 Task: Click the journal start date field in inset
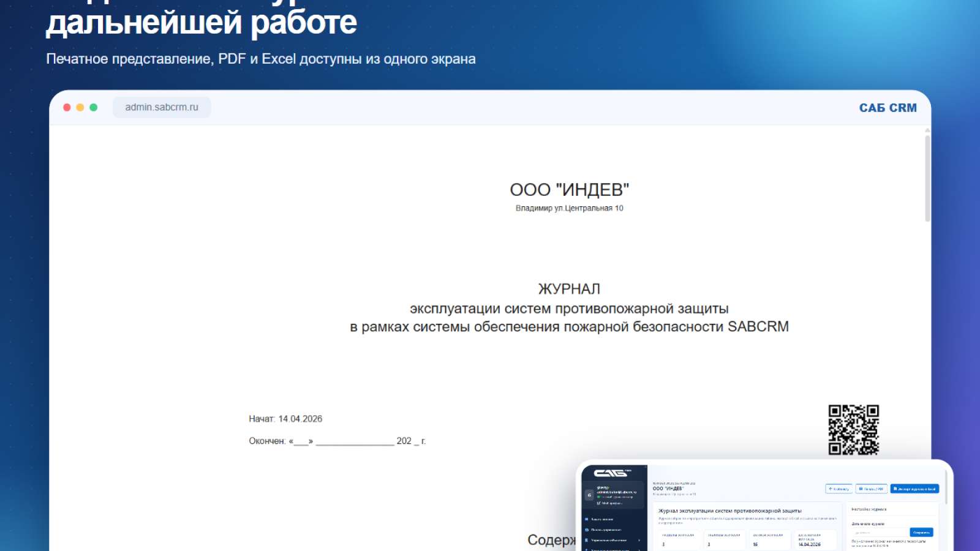click(880, 533)
